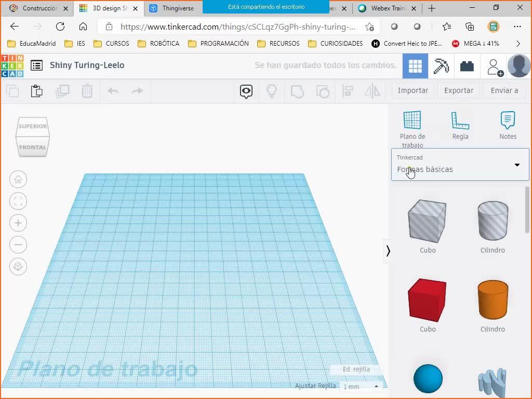
Task: Click the Enviar a button
Action: 504,90
